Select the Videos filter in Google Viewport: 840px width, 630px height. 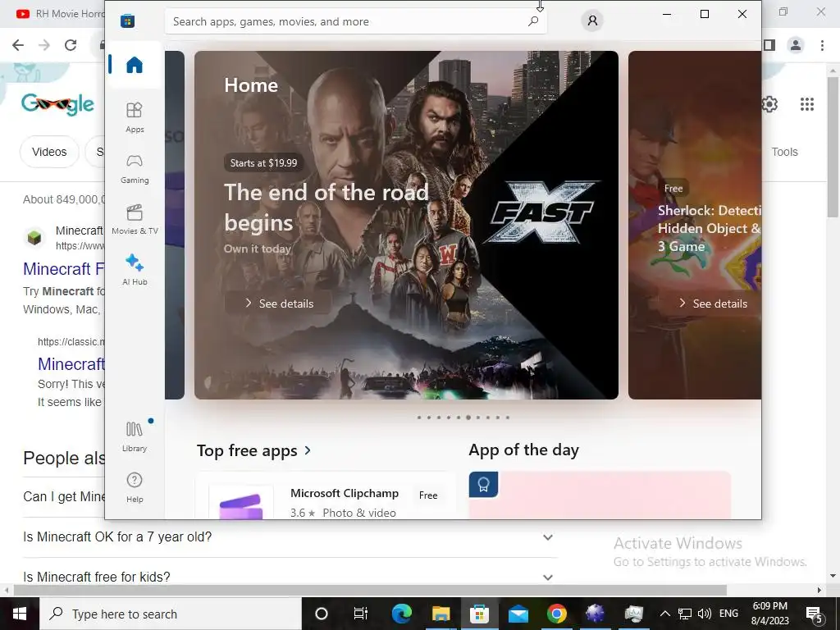coord(49,152)
